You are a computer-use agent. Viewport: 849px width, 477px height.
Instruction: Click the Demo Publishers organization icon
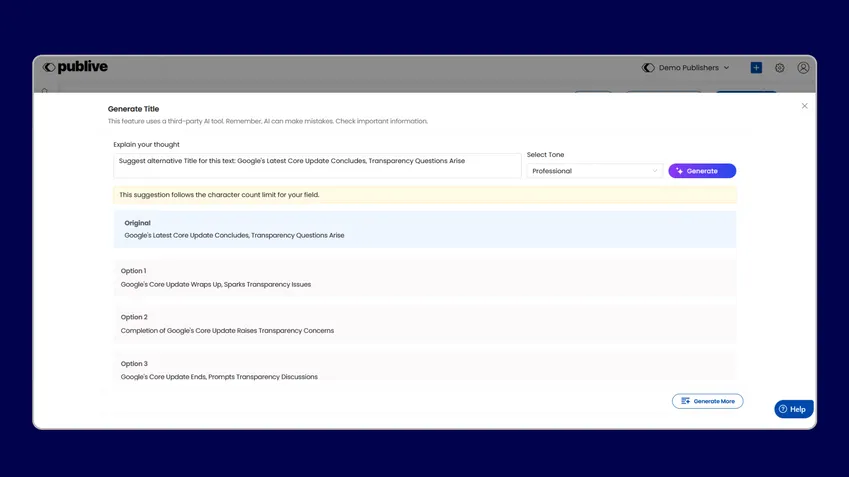click(x=648, y=68)
